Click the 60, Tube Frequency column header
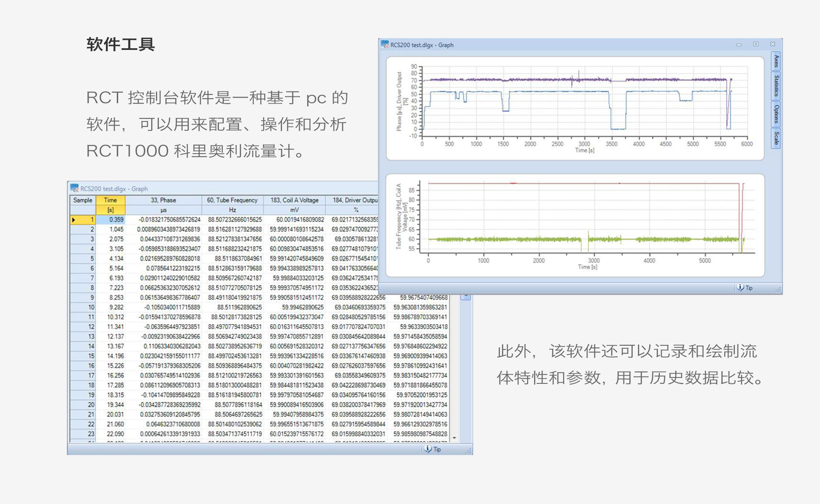820x504 pixels. [232, 200]
